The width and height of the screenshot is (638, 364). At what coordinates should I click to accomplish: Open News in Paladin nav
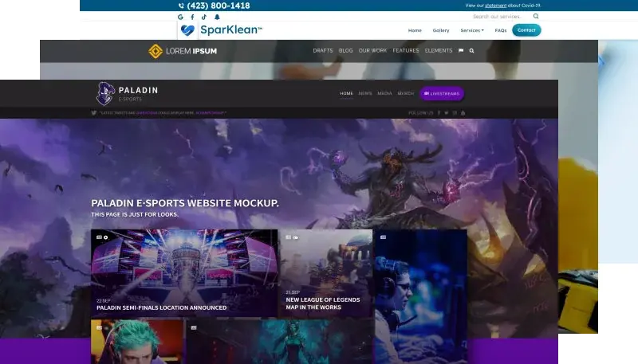point(365,93)
